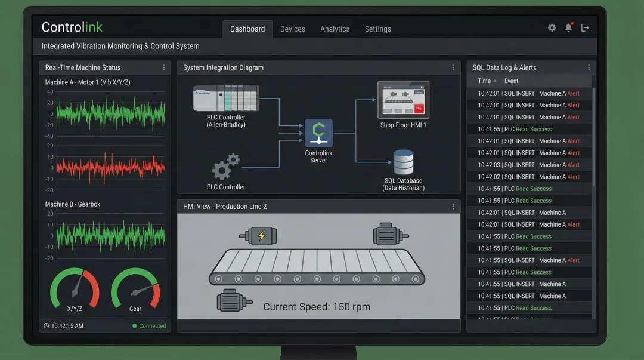
Task: Click the logout icon at top right
Action: point(585,27)
